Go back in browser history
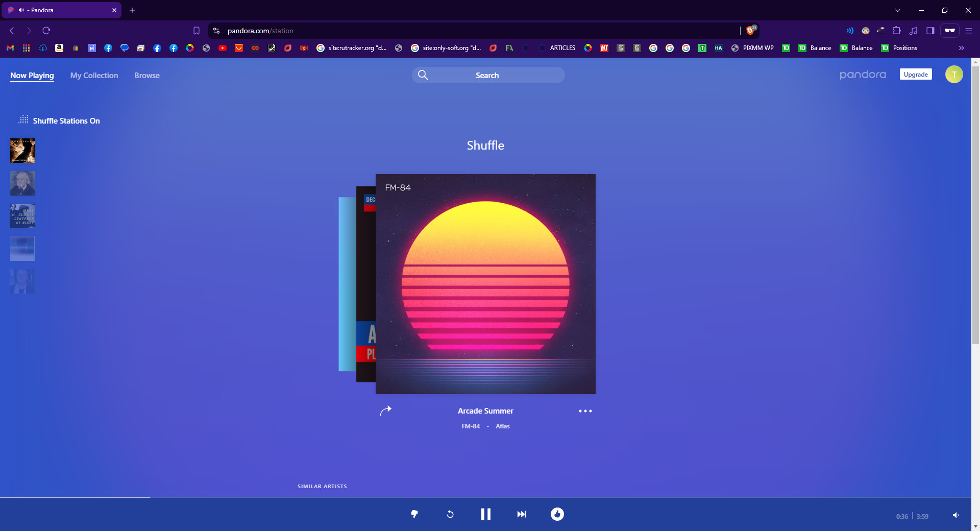This screenshot has width=980, height=531. point(12,31)
